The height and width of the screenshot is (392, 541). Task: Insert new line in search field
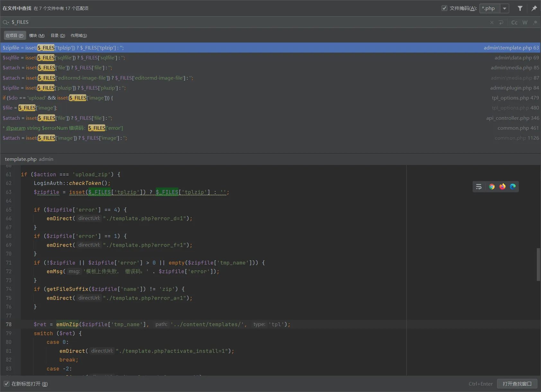(x=501, y=22)
